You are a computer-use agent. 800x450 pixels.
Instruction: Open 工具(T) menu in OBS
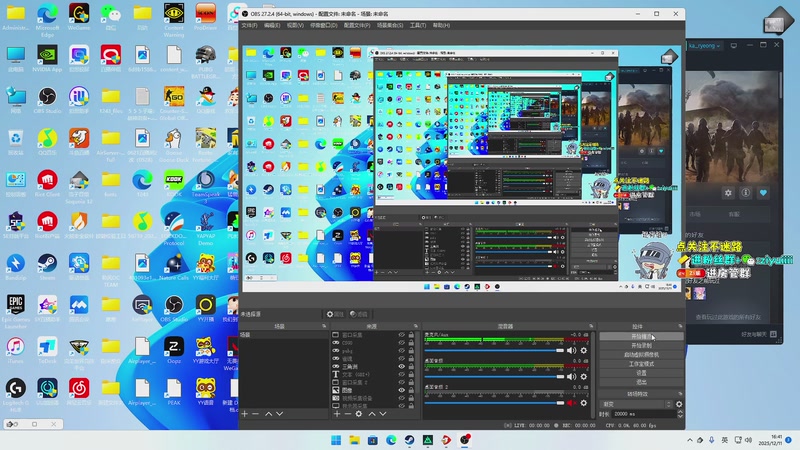click(x=418, y=25)
